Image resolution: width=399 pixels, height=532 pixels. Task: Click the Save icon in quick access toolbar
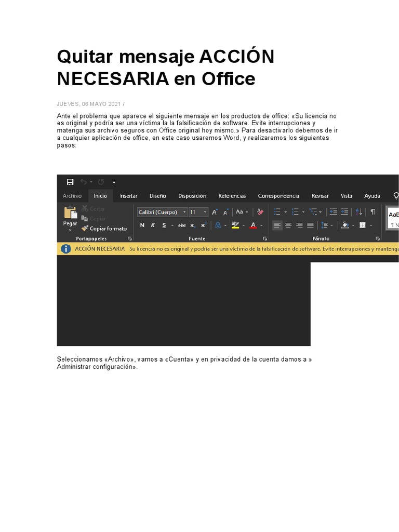point(70,182)
